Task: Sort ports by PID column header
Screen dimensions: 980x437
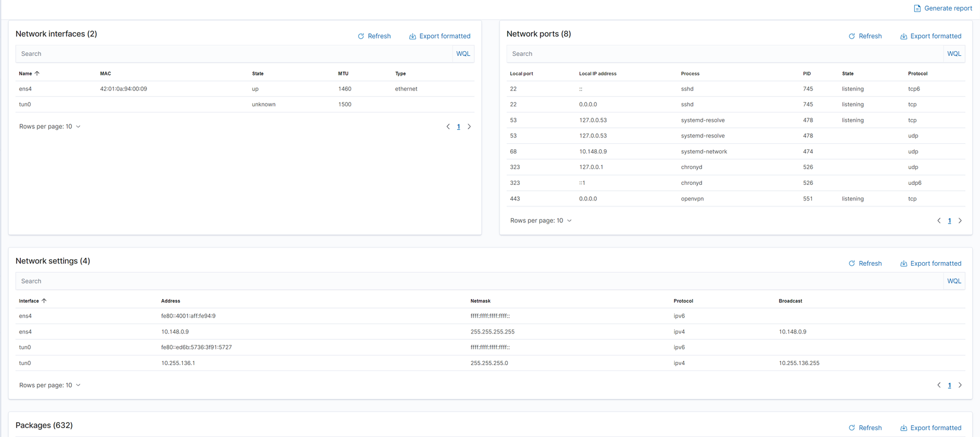Action: (807, 74)
